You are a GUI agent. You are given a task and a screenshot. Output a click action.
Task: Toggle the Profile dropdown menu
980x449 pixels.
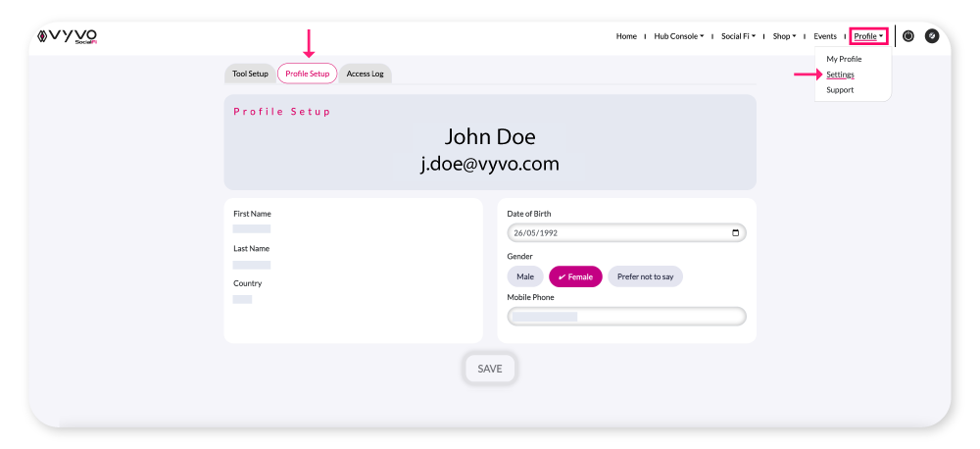(868, 36)
